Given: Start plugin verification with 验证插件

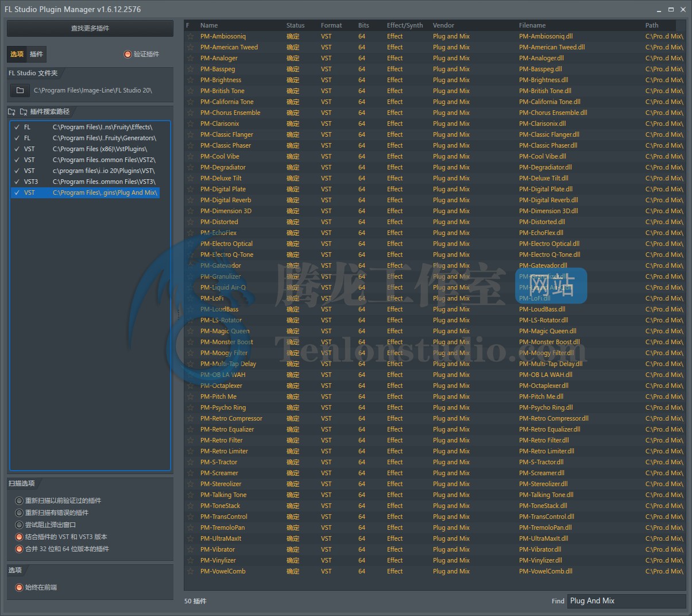Looking at the screenshot, I should tap(142, 54).
